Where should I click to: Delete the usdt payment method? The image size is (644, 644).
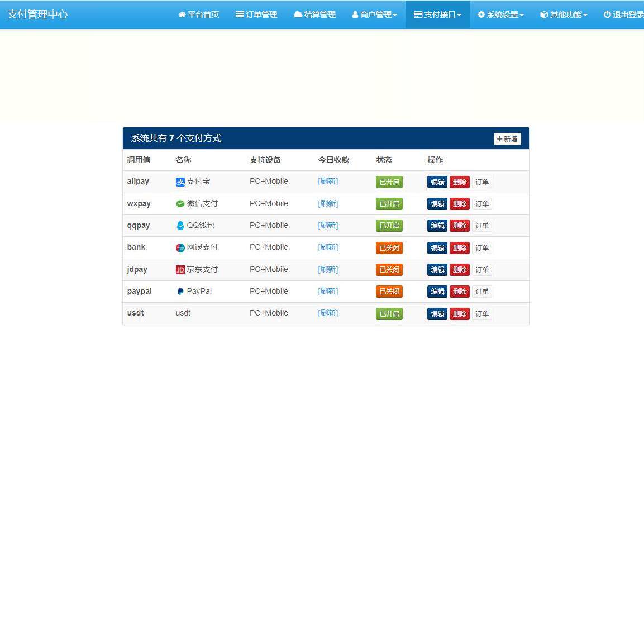pyautogui.click(x=459, y=314)
